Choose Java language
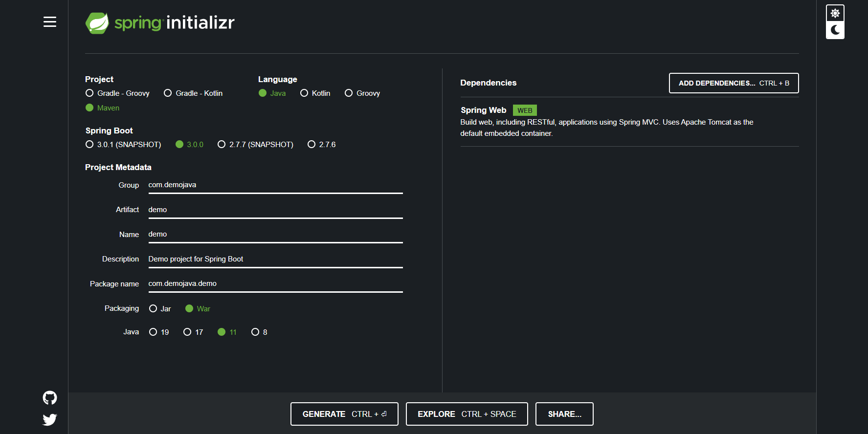 (272, 93)
